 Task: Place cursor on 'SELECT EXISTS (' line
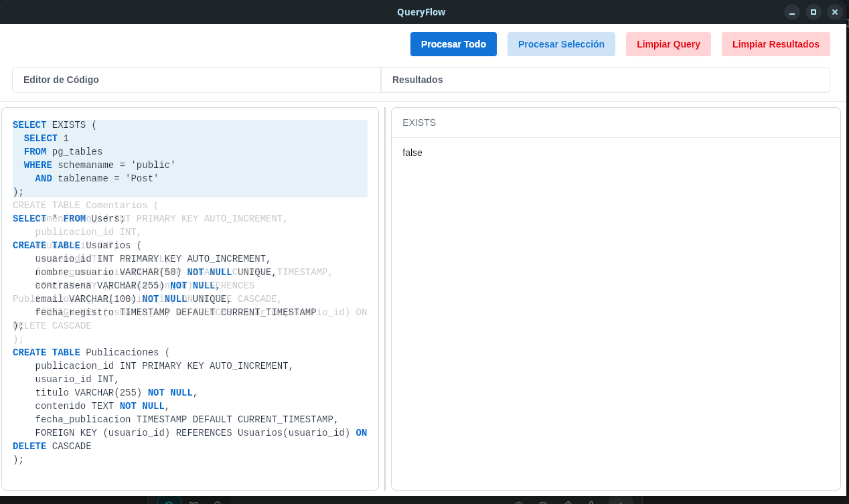[x=55, y=125]
